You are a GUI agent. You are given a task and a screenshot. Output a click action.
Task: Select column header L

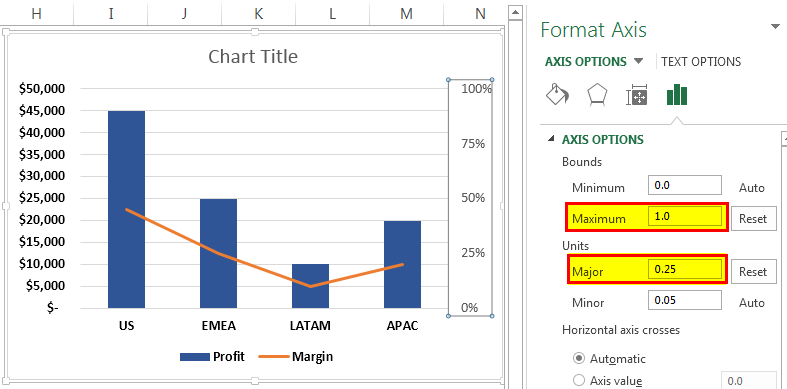(332, 13)
